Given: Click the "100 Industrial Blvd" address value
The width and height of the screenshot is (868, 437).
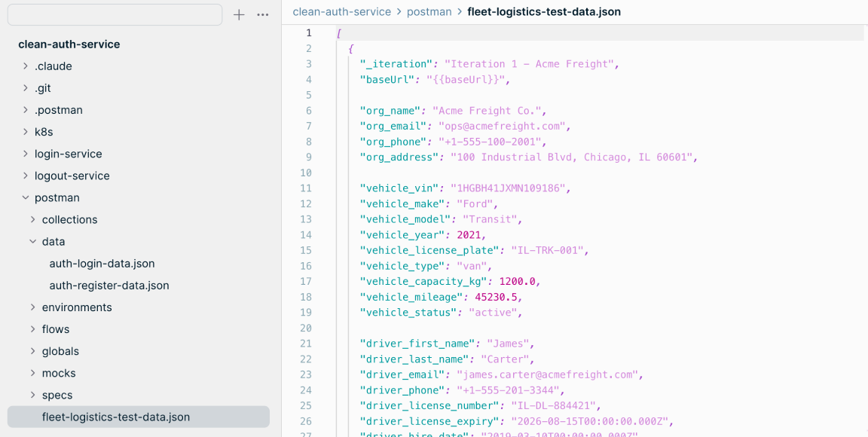Looking at the screenshot, I should [572, 157].
